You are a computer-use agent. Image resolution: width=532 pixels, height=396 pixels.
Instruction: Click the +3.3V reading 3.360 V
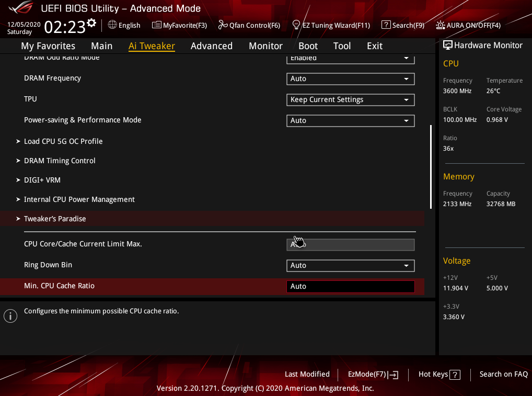pos(454,317)
